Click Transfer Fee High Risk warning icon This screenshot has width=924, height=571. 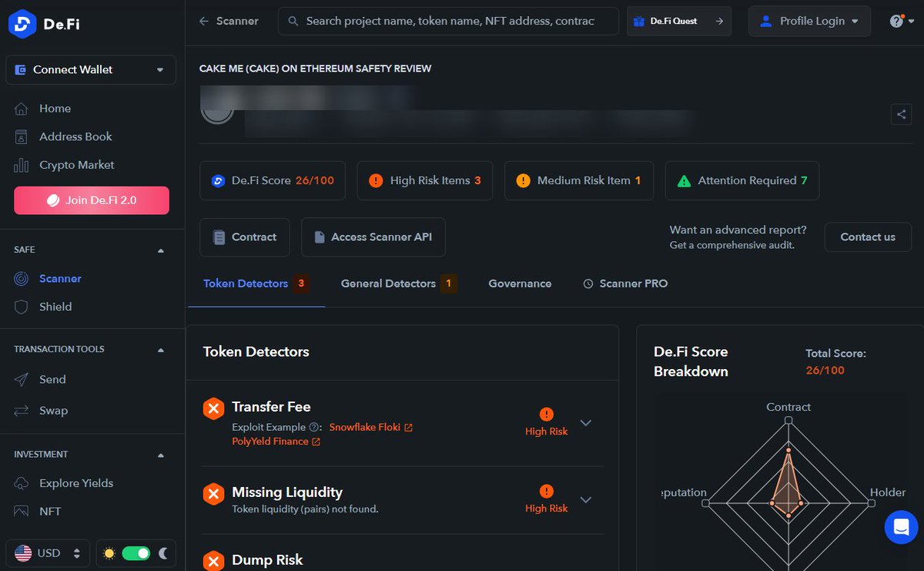click(547, 415)
